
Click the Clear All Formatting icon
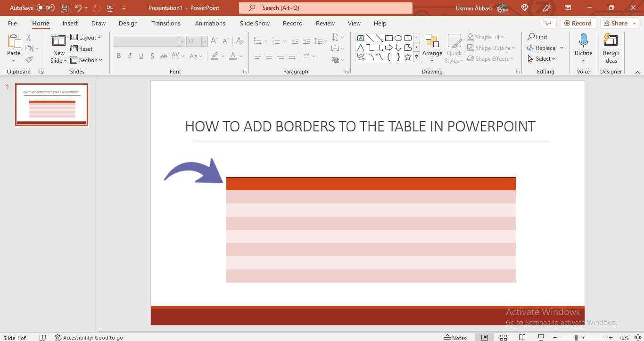(x=240, y=41)
